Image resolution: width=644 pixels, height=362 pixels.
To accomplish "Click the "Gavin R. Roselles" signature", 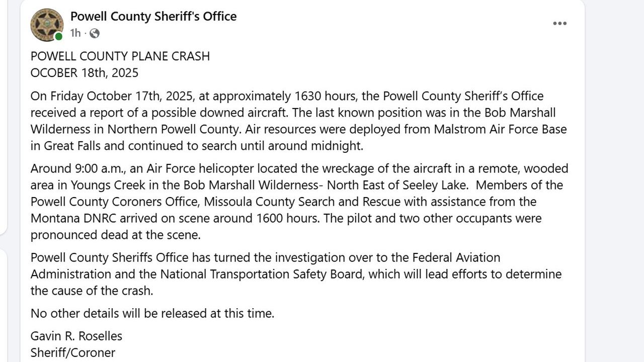I will (x=76, y=336).
